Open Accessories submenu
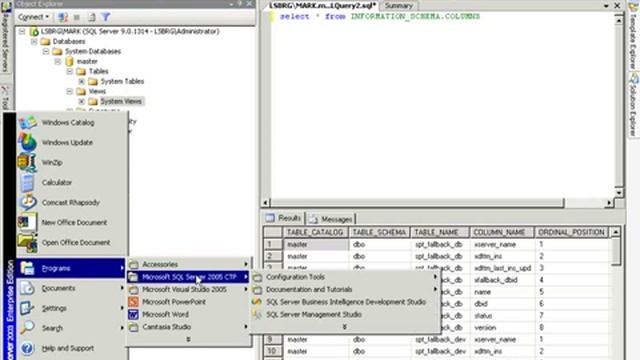The image size is (640, 360). click(188, 264)
